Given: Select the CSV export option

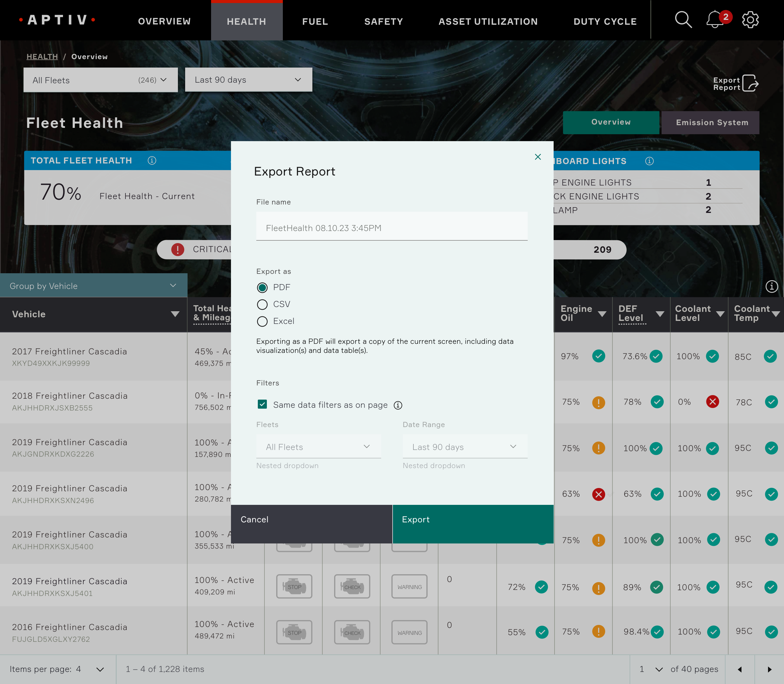Looking at the screenshot, I should 262,305.
